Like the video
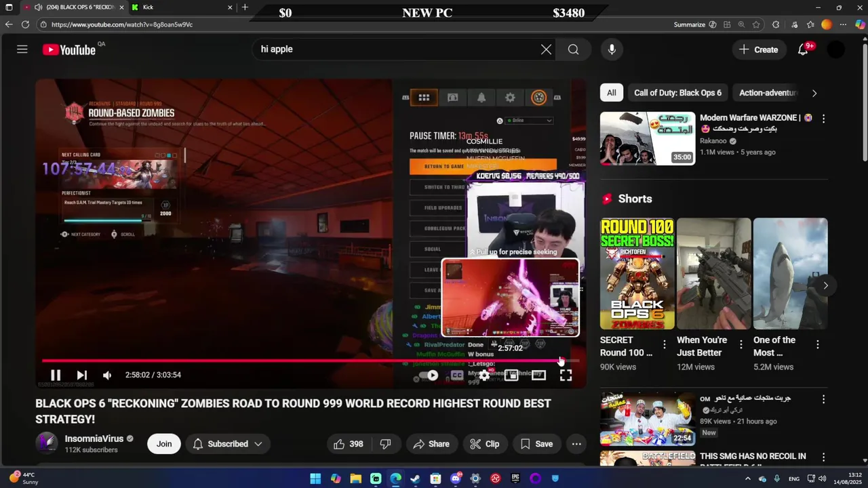 click(x=348, y=444)
